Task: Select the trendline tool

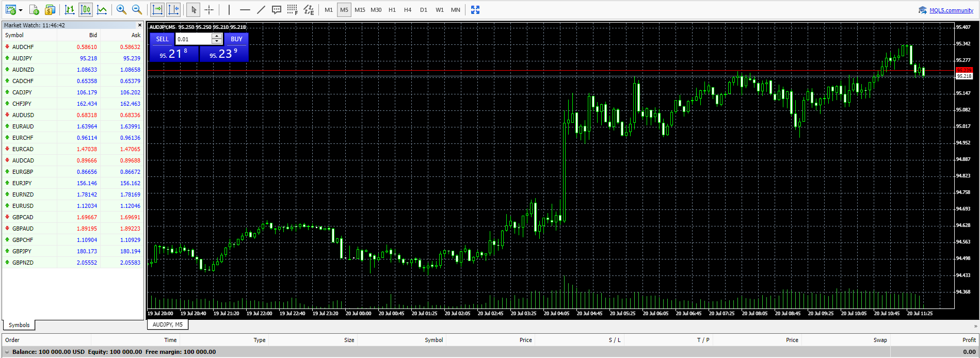Action: pyautogui.click(x=261, y=10)
